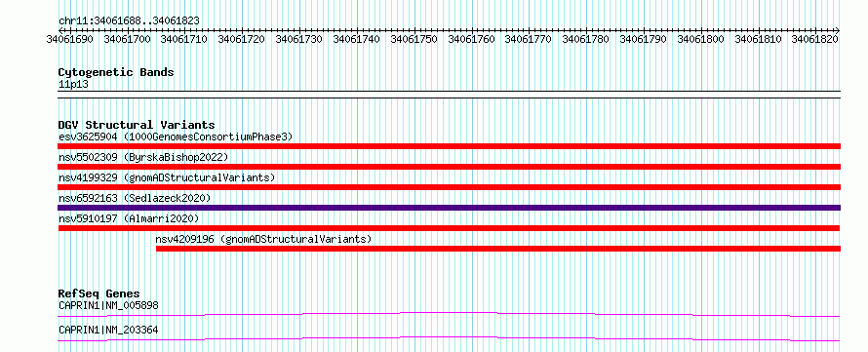Click the magenta intron line of NM_203364

click(x=449, y=338)
